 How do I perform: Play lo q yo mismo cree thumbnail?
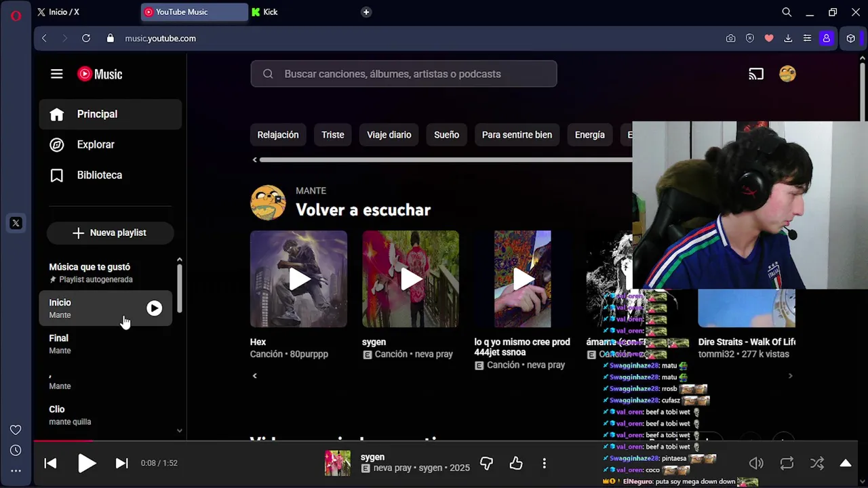tap(522, 279)
